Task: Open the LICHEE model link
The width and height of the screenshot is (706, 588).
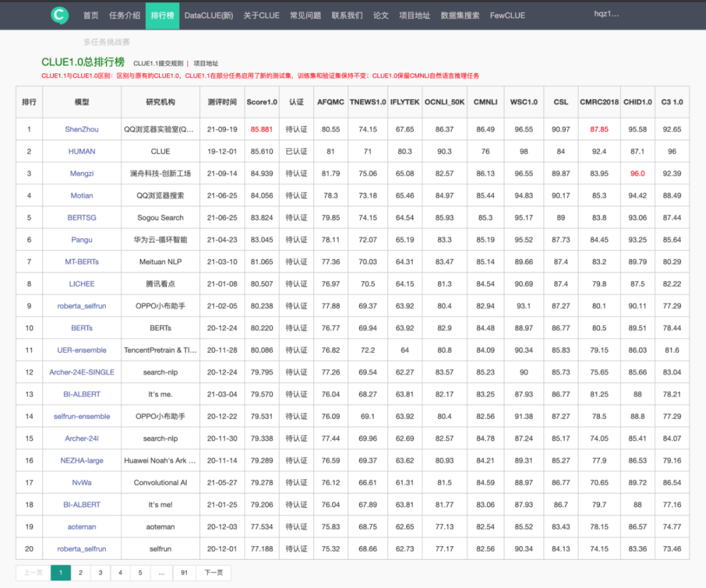Action: tap(82, 284)
